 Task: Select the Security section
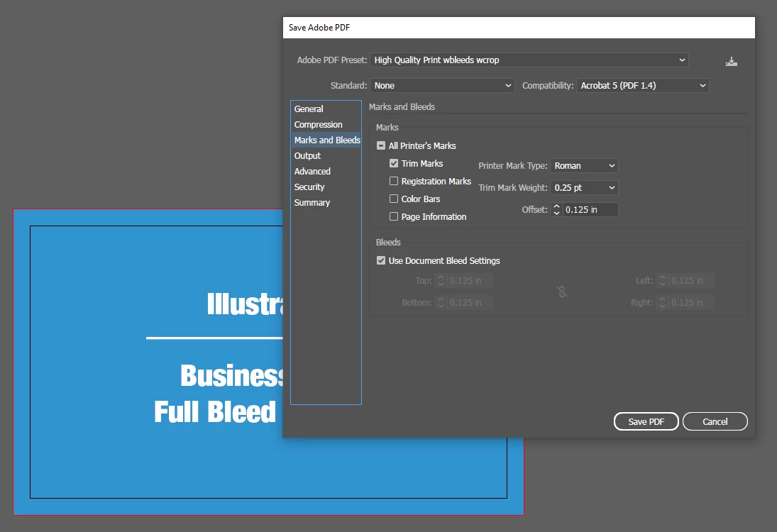[326, 187]
